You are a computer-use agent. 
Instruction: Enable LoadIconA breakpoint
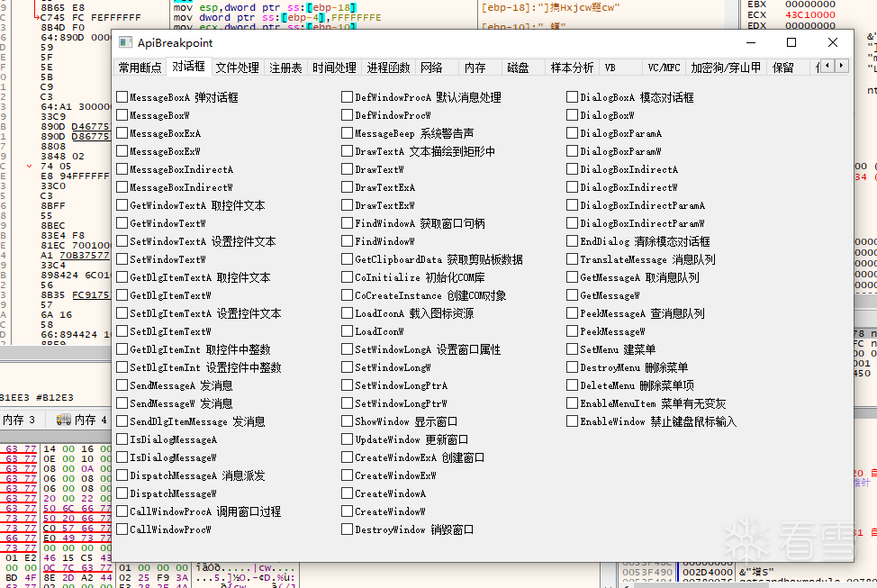point(347,313)
